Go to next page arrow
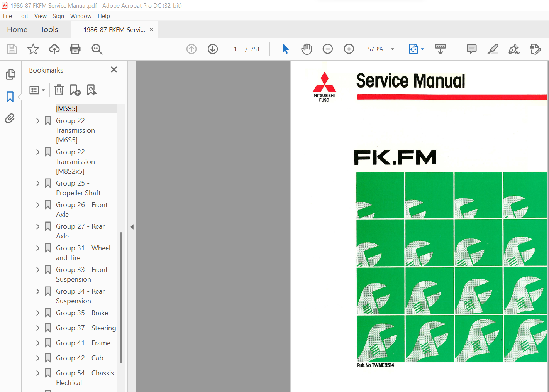Viewport: 549px width, 392px height. 213,49
